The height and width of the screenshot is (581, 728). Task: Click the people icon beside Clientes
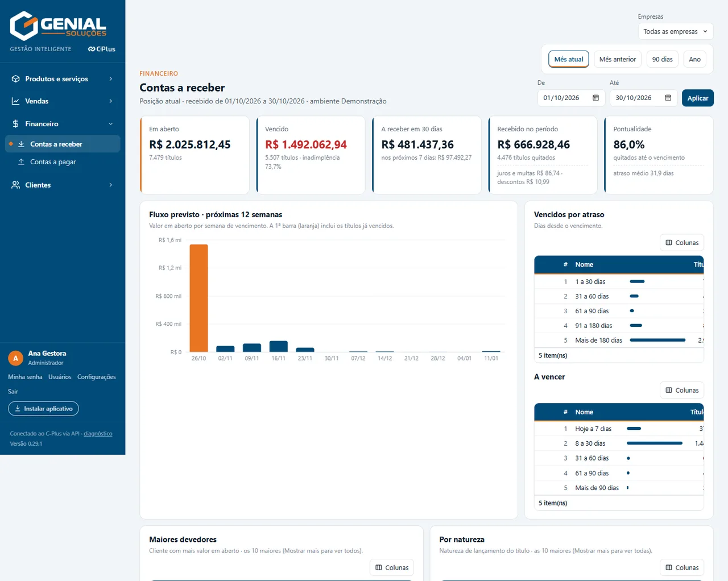coord(16,185)
